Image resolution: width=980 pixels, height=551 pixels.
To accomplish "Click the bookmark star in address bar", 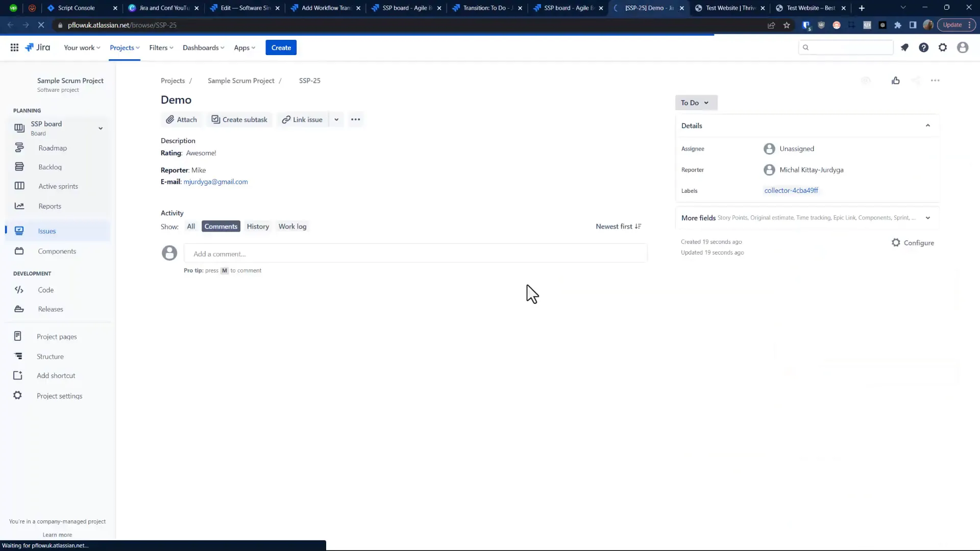I will click(x=787, y=25).
